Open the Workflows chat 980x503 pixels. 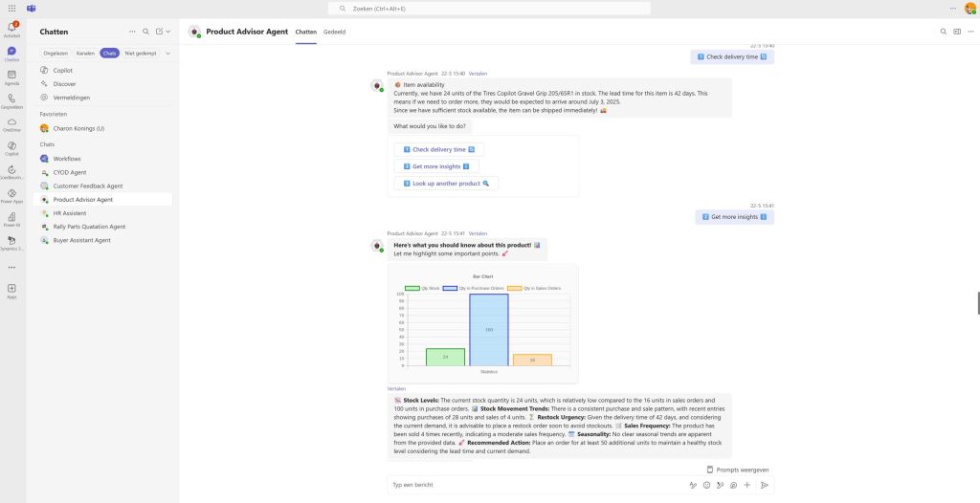pos(103,159)
